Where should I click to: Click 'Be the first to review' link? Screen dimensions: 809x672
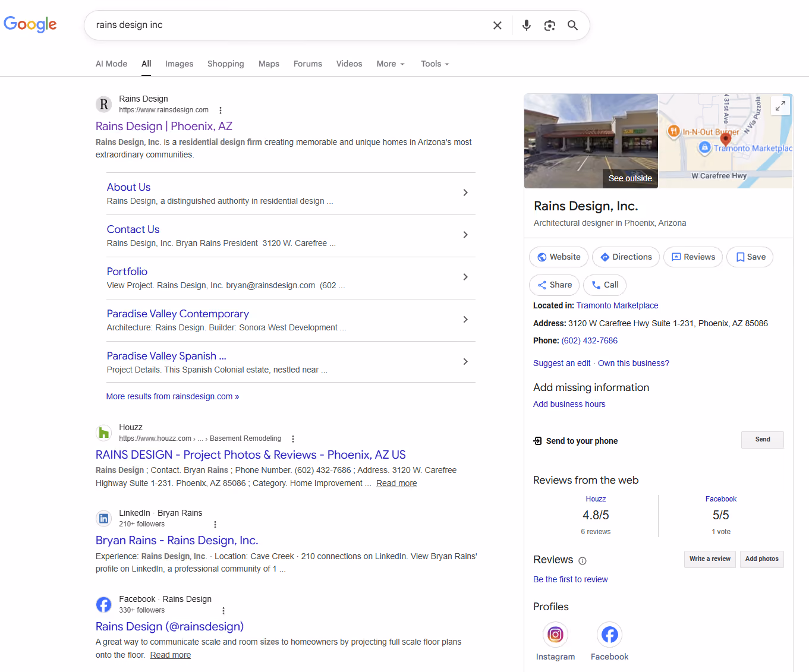571,579
